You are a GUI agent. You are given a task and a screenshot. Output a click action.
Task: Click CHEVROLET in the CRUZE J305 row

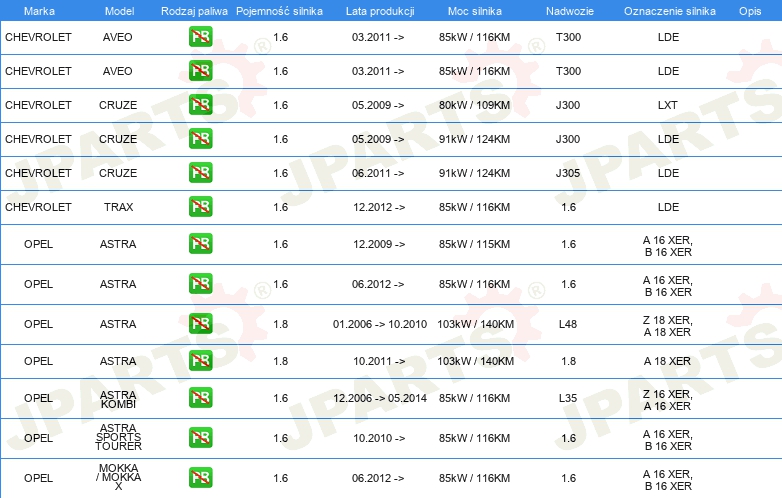38,173
